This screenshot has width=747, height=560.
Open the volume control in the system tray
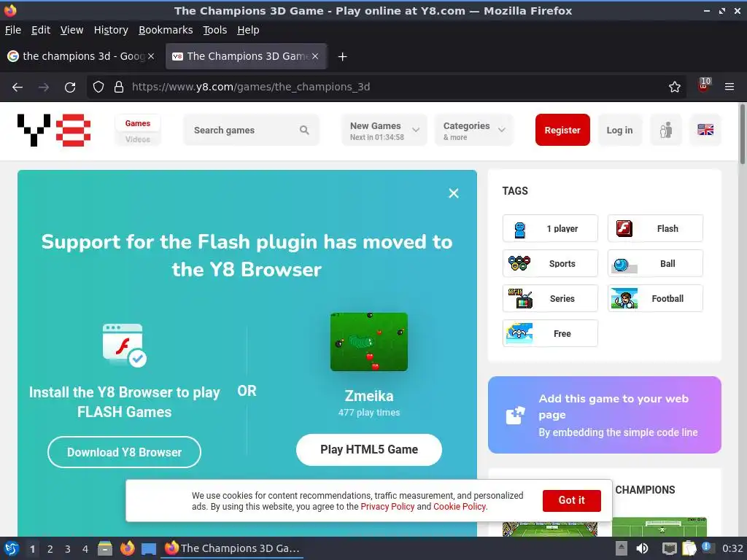coord(642,548)
